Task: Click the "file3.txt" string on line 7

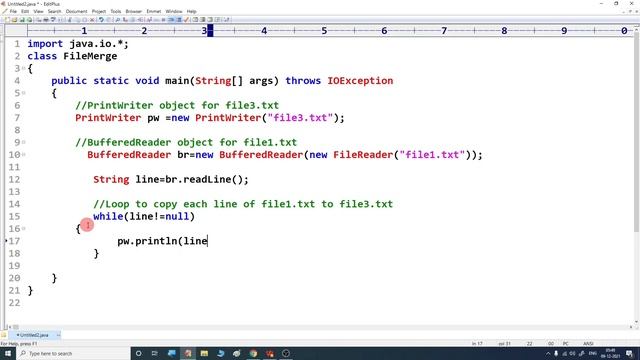Action: (300, 118)
